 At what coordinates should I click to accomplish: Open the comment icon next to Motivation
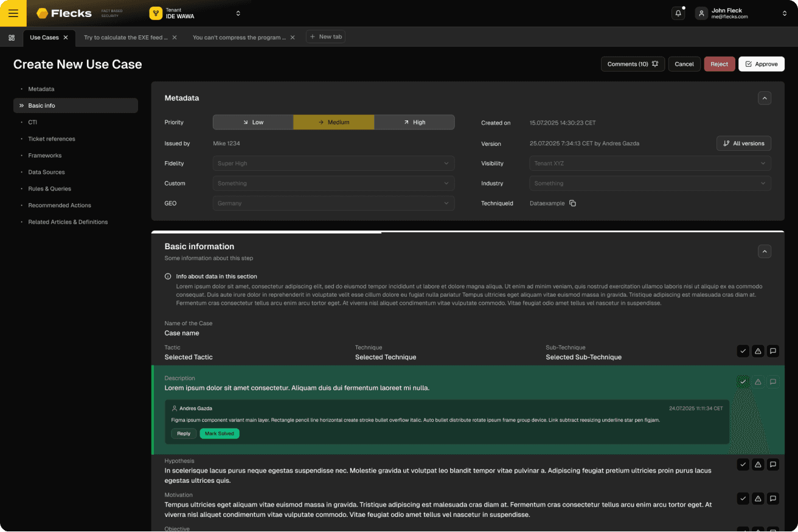772,498
